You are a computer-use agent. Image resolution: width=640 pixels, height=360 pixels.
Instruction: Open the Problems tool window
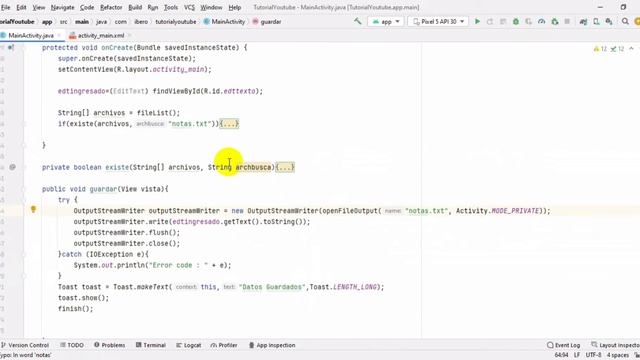(x=110, y=345)
